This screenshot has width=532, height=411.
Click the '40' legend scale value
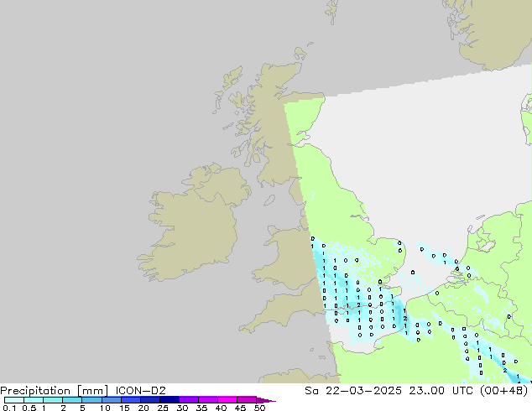pyautogui.click(x=221, y=408)
